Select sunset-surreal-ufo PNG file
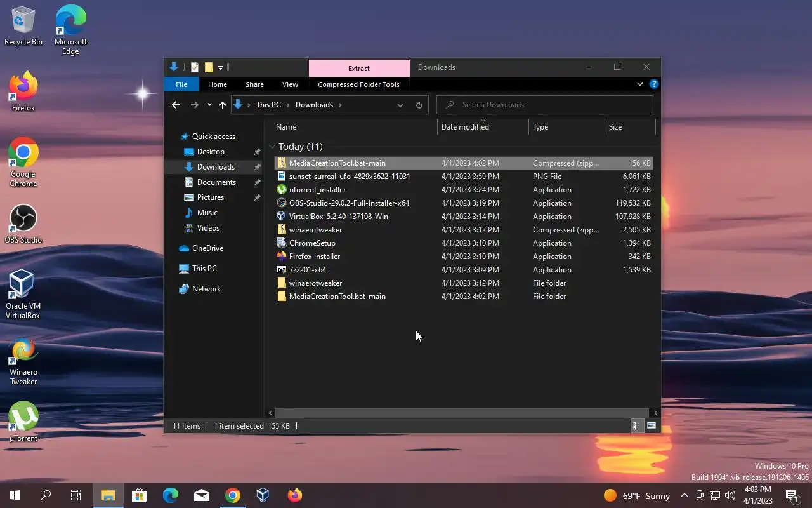 [464, 177]
